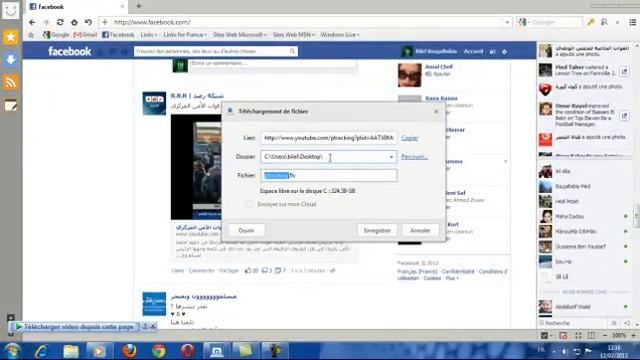
Task: Expand the Dossier folder path dropdown
Action: 391,157
